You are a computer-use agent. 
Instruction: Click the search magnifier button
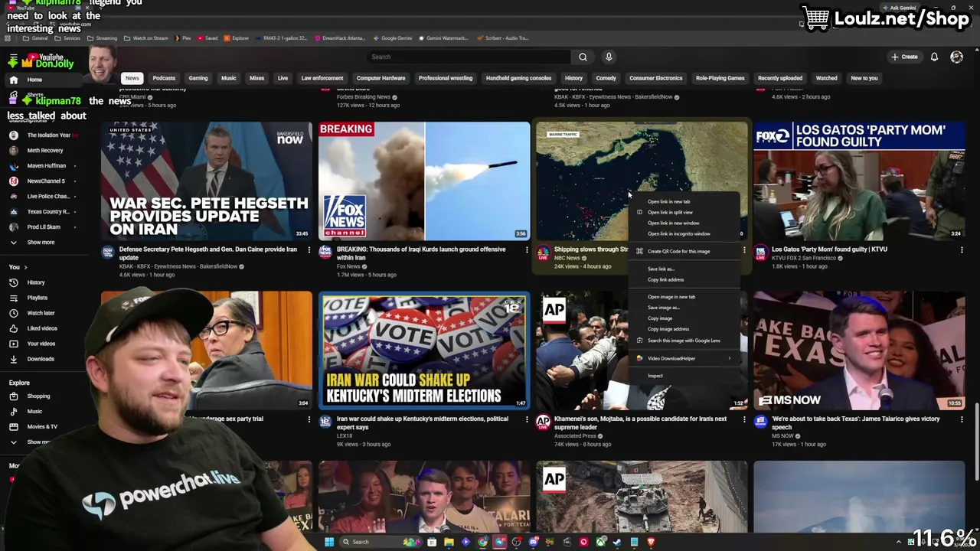(x=583, y=57)
